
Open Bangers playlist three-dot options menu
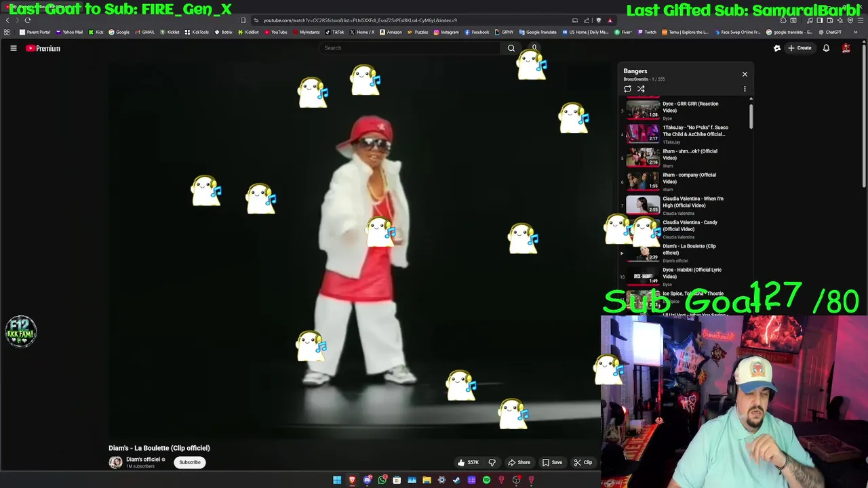click(x=745, y=89)
